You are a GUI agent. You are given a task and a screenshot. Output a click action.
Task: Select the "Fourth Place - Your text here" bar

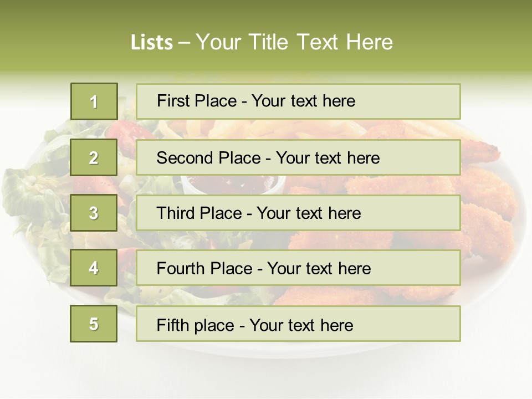pos(298,268)
